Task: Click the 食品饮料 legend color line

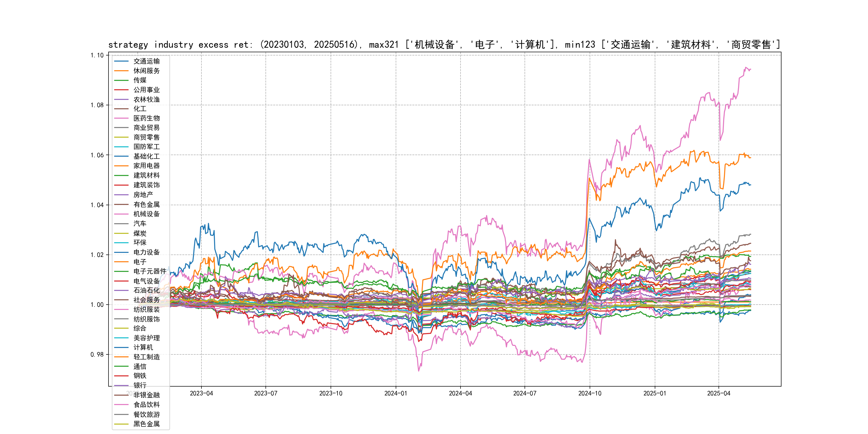Action: (x=121, y=405)
